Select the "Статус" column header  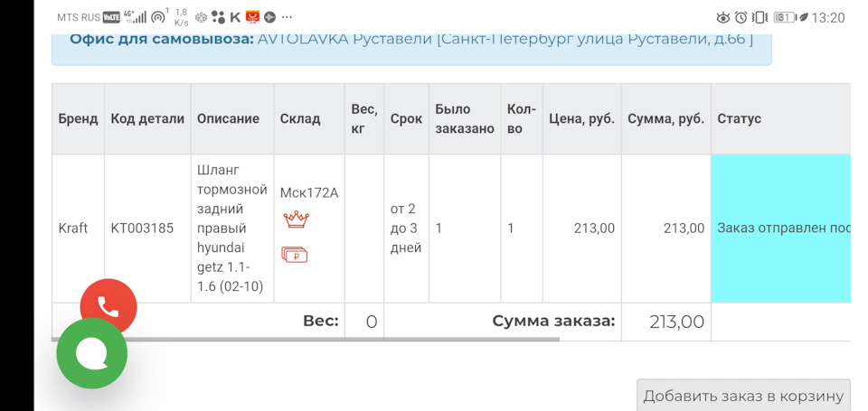click(740, 118)
